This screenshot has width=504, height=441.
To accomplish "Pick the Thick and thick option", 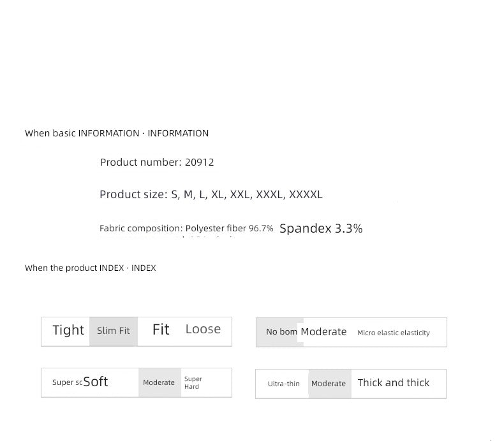I will [394, 383].
